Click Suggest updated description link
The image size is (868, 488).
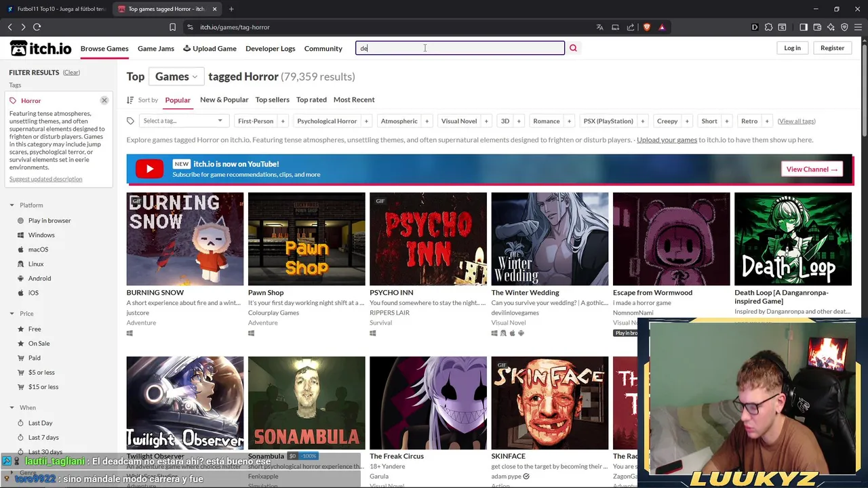tap(45, 179)
